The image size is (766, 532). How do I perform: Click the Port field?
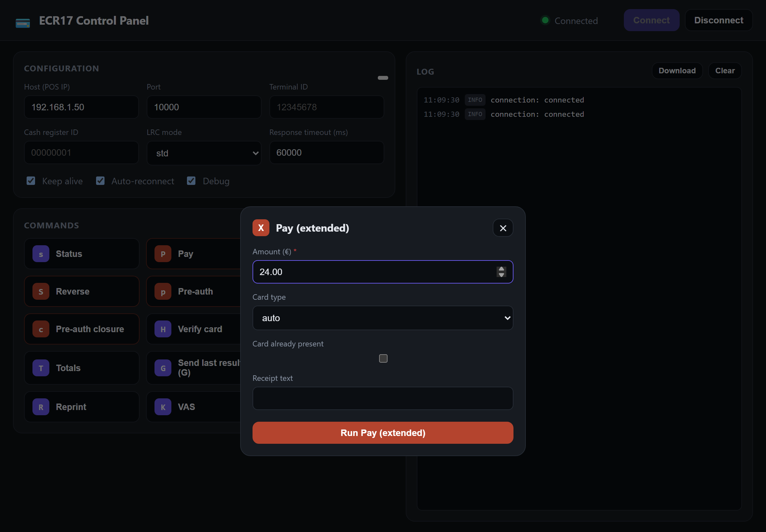204,107
